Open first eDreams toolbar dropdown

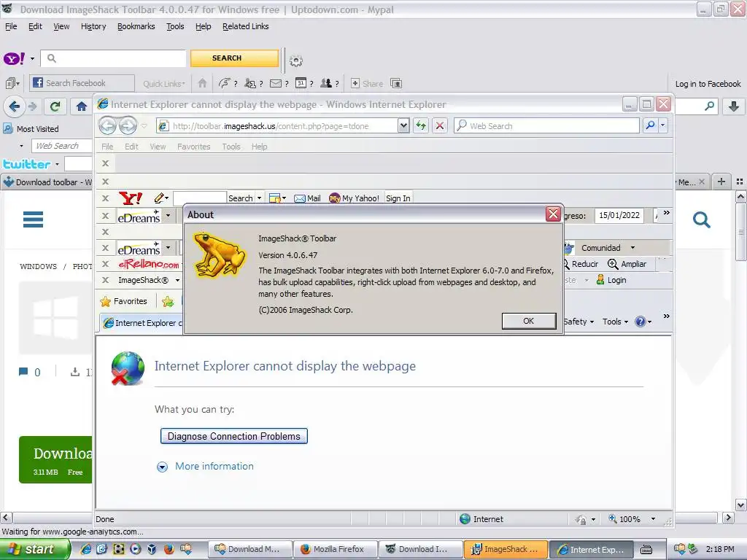click(169, 216)
